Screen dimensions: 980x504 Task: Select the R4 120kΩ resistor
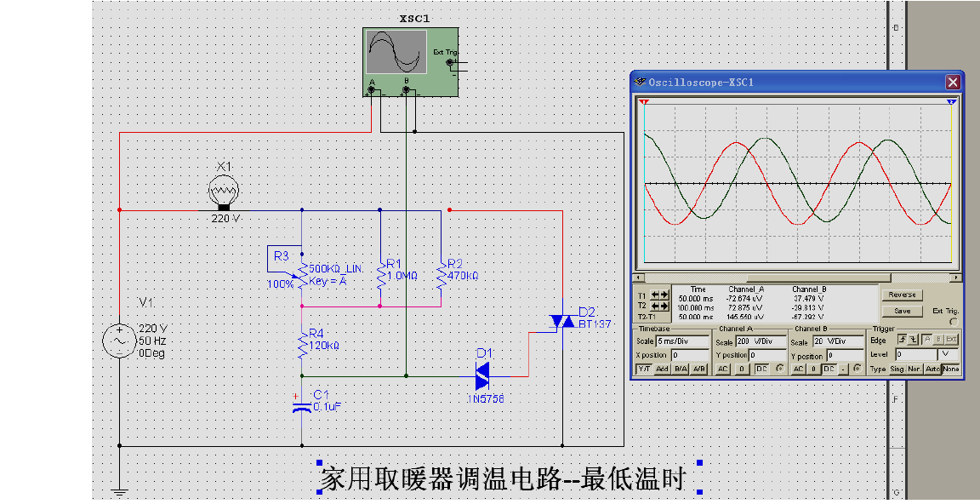pyautogui.click(x=302, y=345)
